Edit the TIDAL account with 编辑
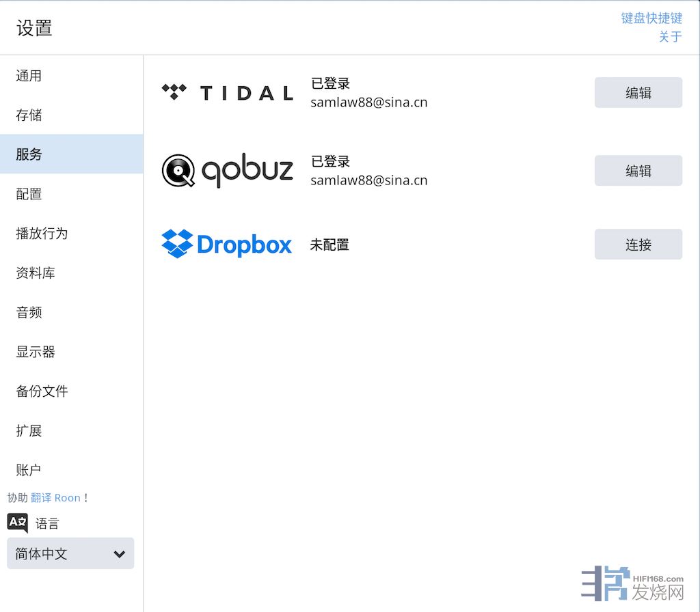Image resolution: width=700 pixels, height=612 pixels. [x=638, y=93]
